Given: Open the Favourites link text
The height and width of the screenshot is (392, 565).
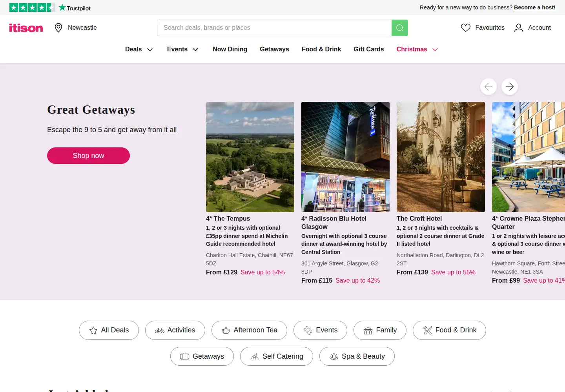Looking at the screenshot, I should point(490,28).
